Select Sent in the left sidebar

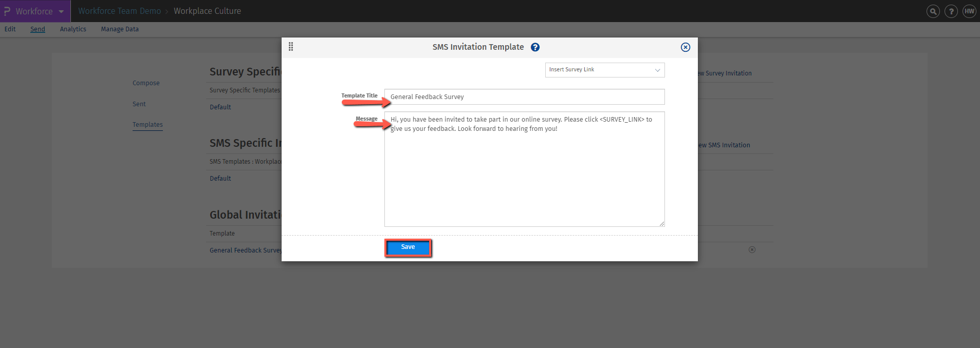139,104
